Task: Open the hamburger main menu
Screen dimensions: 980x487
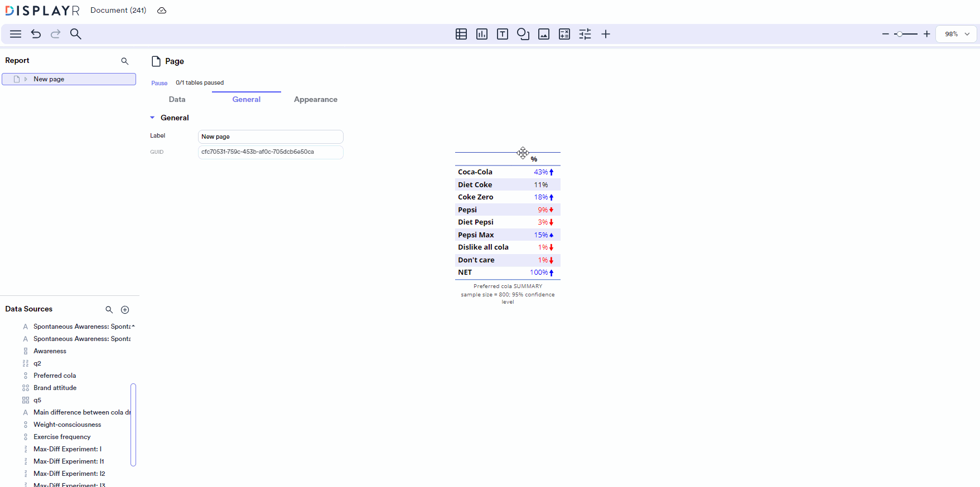Action: coord(16,34)
